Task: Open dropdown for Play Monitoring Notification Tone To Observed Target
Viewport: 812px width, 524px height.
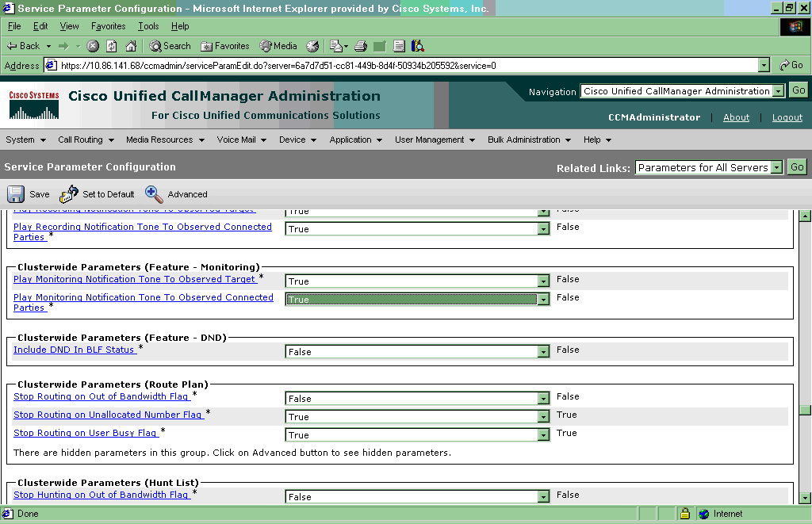Action: tap(543, 281)
